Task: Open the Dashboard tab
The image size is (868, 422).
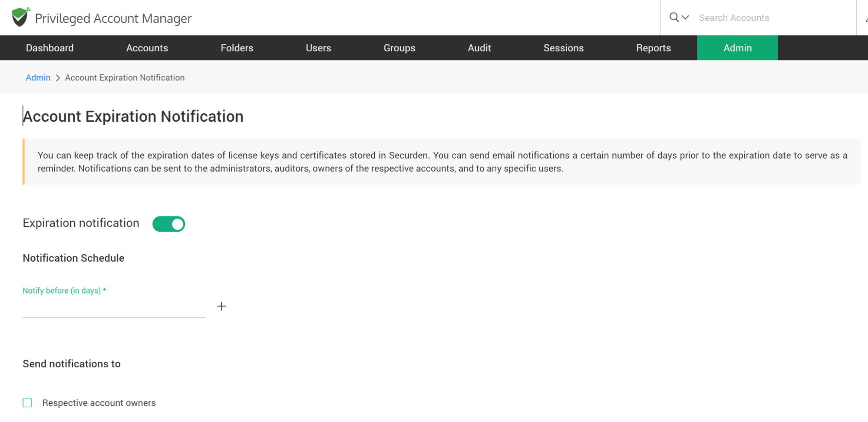Action: pyautogui.click(x=50, y=48)
